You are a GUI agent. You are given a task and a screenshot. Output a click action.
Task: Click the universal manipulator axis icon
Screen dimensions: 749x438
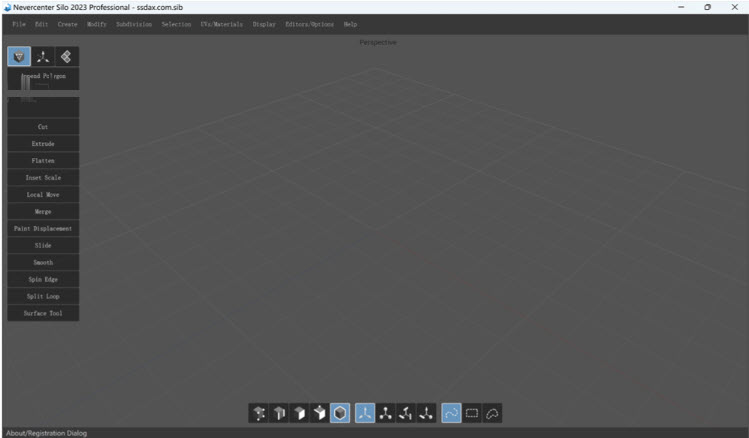pos(365,413)
